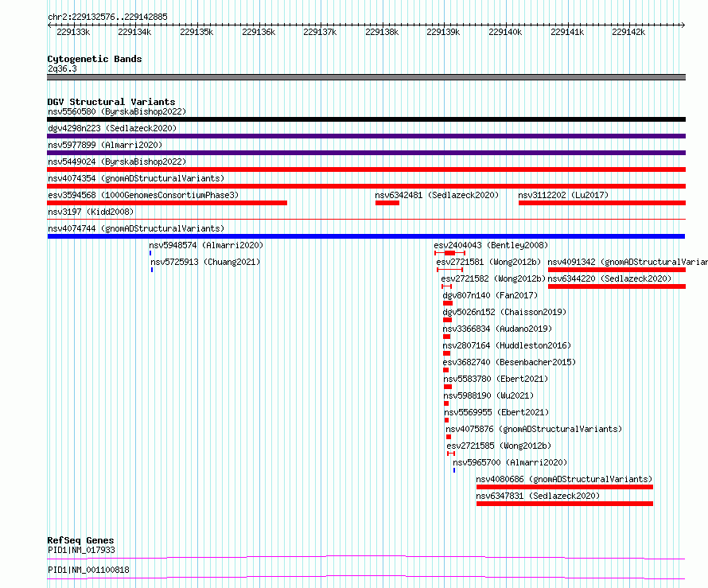The image size is (708, 588).
Task: Click the 229136k ruler tick label
Action: click(x=259, y=32)
